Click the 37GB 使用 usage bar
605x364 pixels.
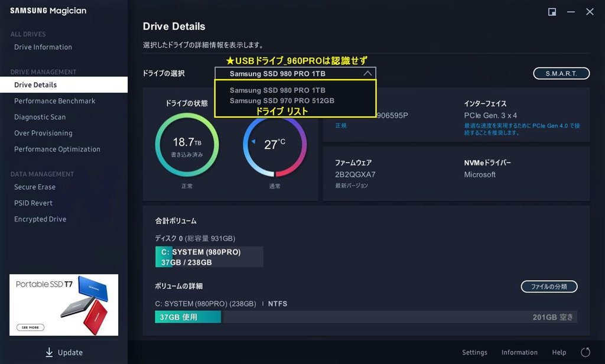[x=188, y=317]
